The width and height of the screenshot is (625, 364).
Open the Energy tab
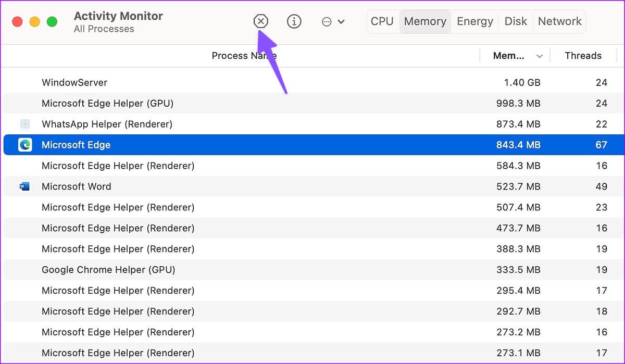point(476,21)
